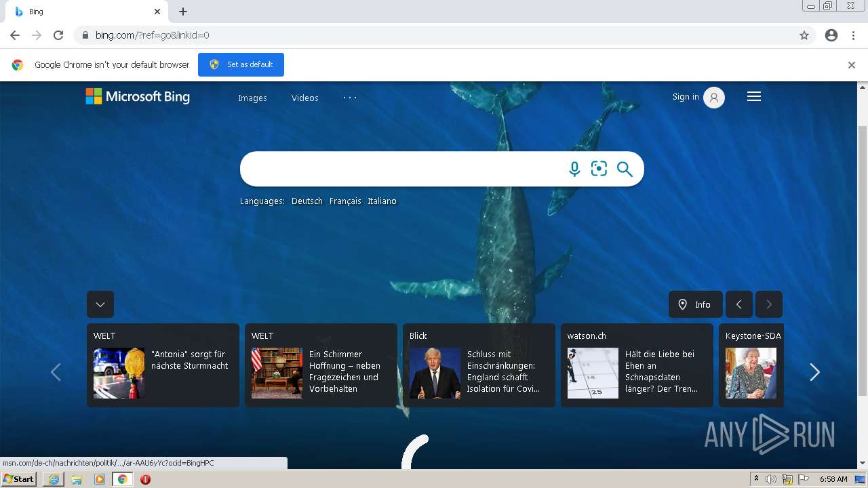Open Schluss mit Einschränkungen England article
The image size is (868, 488).
(x=504, y=371)
